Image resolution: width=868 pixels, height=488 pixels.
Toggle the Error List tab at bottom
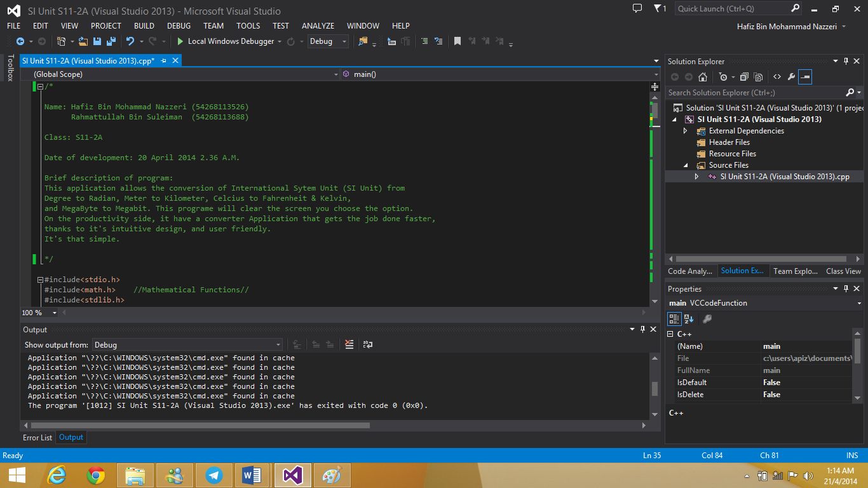click(37, 438)
